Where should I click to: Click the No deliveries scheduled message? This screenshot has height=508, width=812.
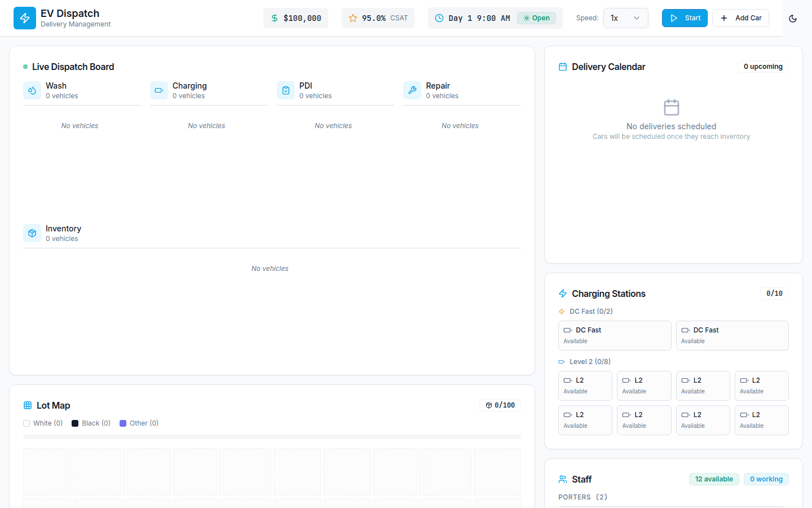672,126
